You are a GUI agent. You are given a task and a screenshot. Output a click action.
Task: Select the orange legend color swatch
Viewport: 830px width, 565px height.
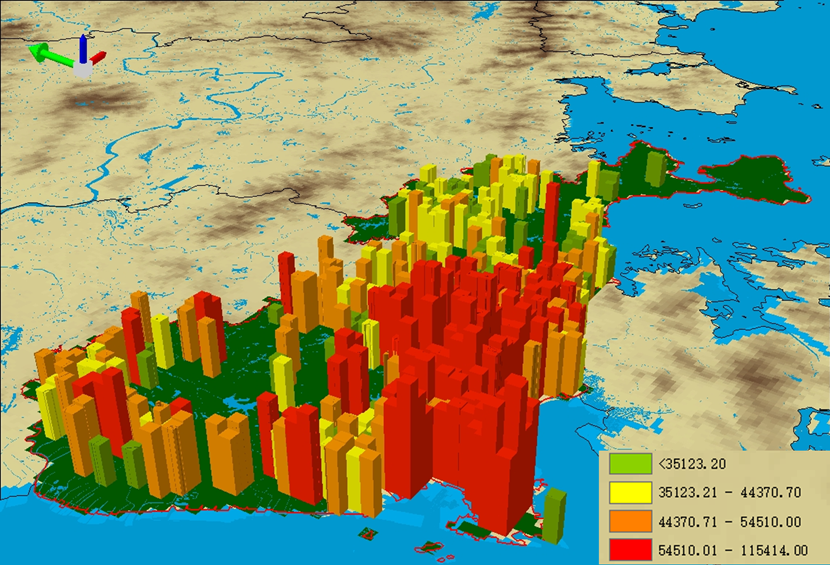pyautogui.click(x=628, y=520)
